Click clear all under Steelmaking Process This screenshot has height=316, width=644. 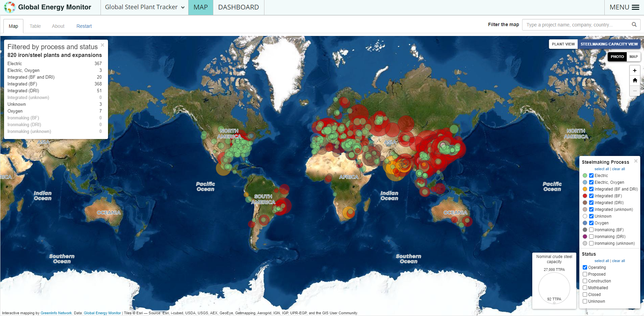coord(619,169)
